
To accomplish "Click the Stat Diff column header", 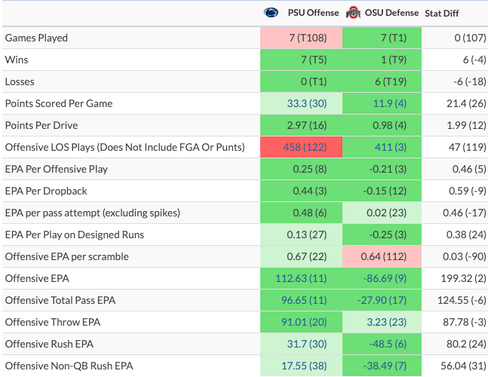I will (442, 13).
